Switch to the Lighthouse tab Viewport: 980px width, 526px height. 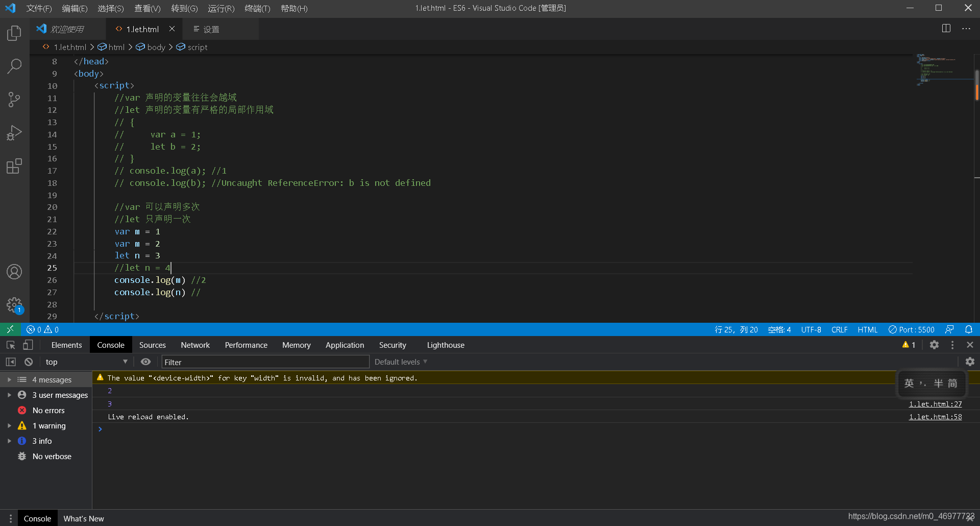[x=446, y=345]
